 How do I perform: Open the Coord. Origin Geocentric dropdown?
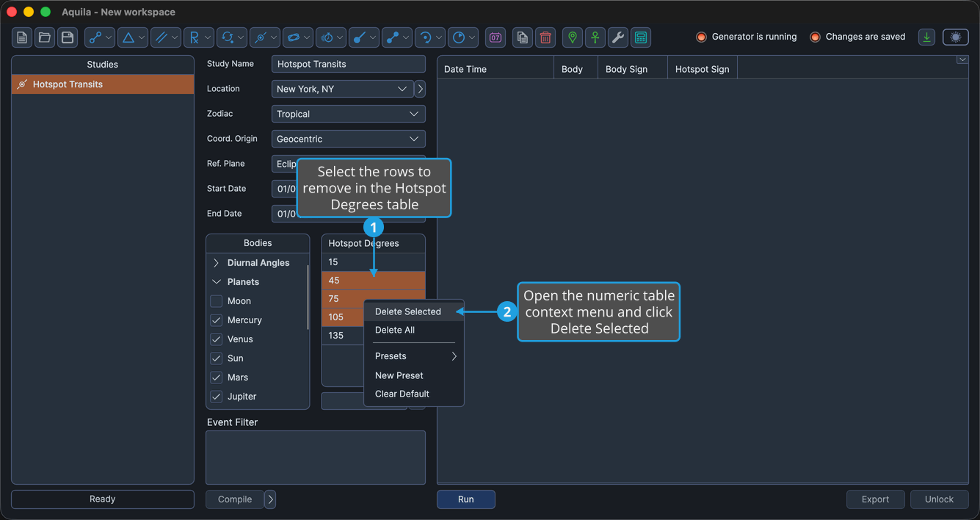click(349, 139)
